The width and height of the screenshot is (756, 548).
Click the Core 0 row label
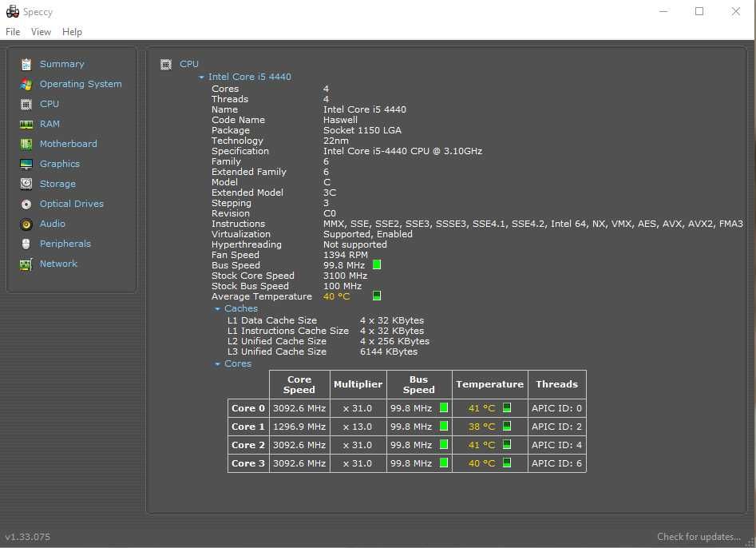(248, 408)
